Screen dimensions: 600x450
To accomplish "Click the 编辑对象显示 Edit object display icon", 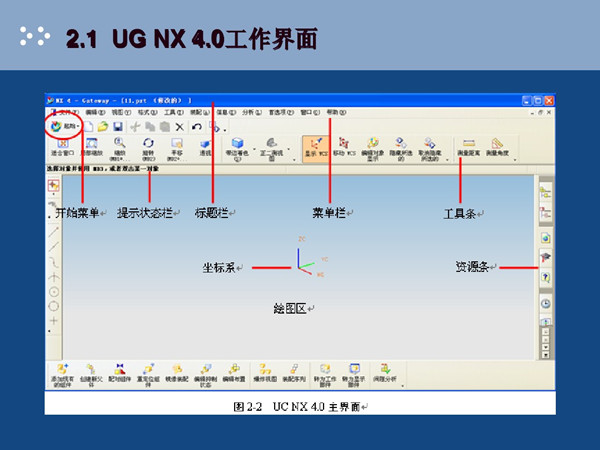I will pos(373,149).
